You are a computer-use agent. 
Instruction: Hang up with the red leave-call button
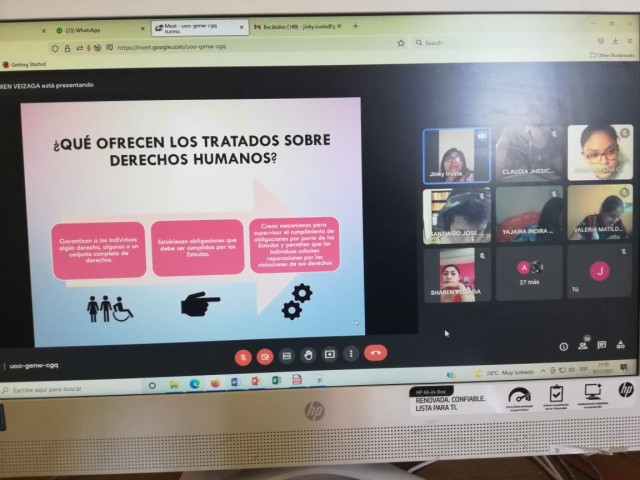click(376, 353)
